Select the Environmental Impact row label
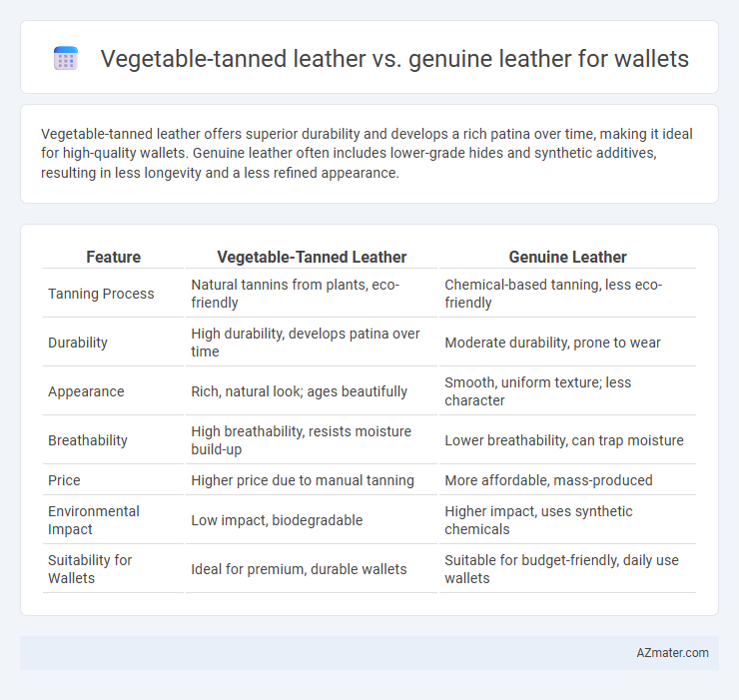The width and height of the screenshot is (739, 700). (x=93, y=520)
